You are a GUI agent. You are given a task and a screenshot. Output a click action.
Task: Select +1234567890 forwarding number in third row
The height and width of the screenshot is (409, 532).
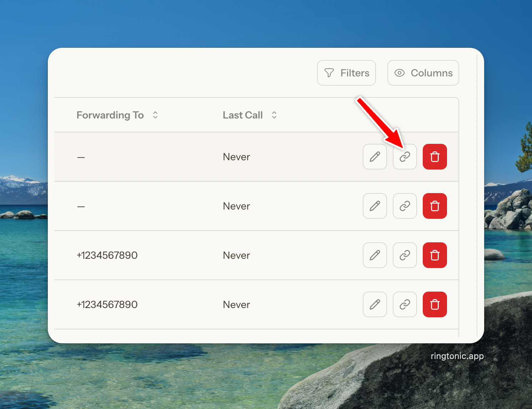(x=107, y=255)
